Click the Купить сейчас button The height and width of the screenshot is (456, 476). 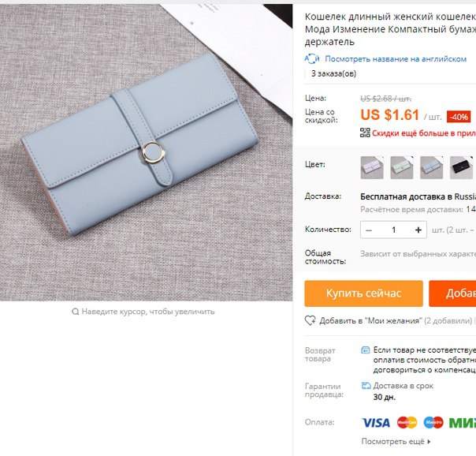363,293
